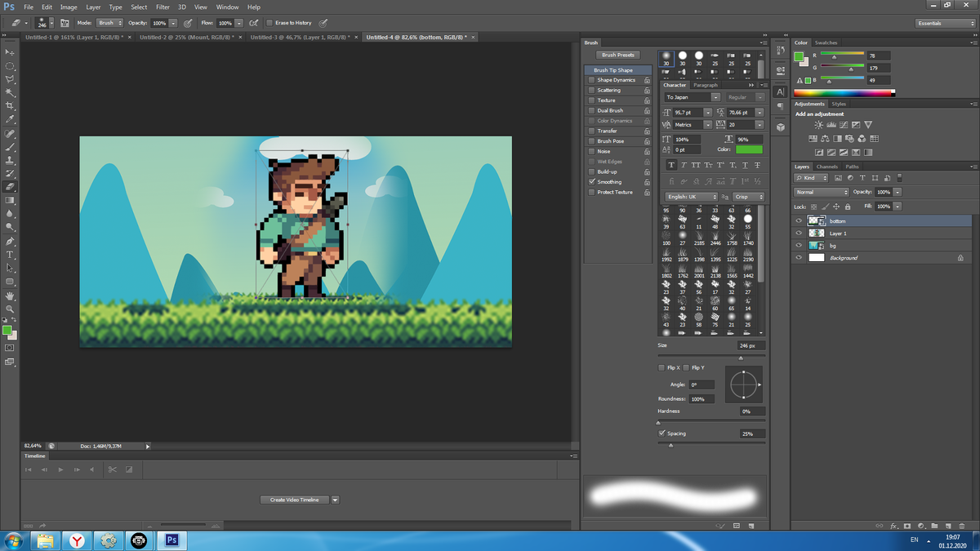Viewport: 980px width, 551px height.
Task: Select the Horizontal Type tool
Action: pyautogui.click(x=10, y=255)
